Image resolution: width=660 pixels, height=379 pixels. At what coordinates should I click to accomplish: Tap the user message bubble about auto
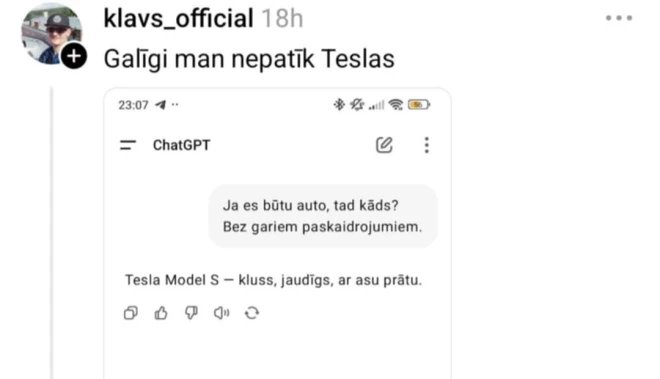point(323,216)
